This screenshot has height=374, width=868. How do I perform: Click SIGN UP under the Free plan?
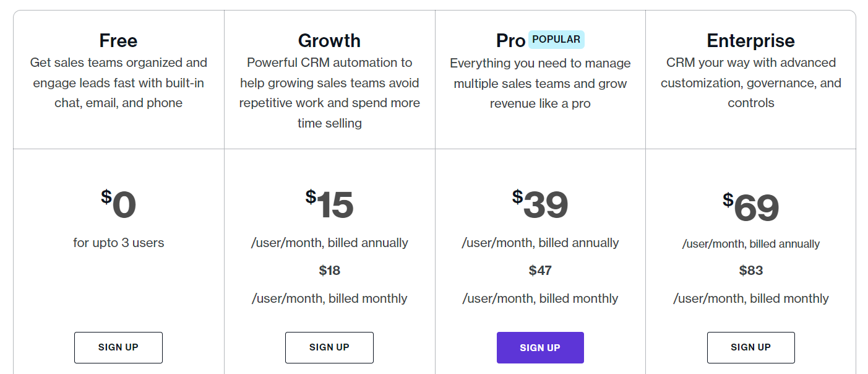(x=118, y=347)
